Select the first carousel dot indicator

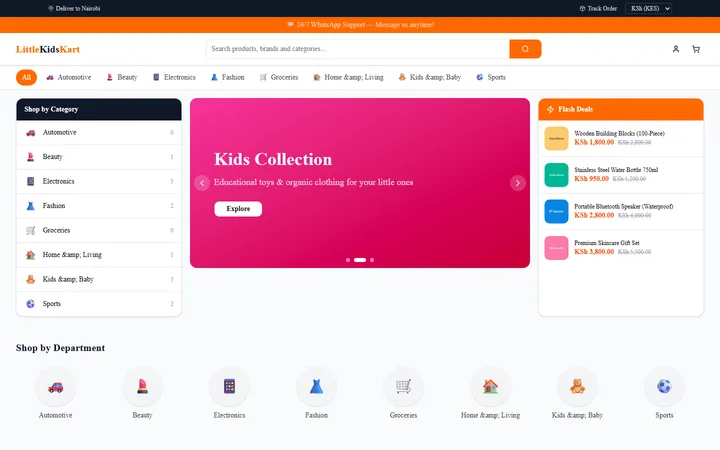348,260
